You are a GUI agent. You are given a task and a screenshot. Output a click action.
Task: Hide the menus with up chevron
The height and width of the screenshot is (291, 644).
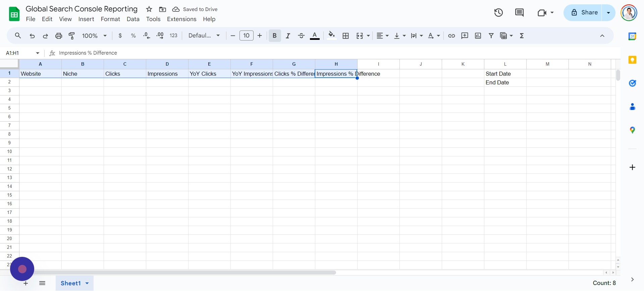602,36
